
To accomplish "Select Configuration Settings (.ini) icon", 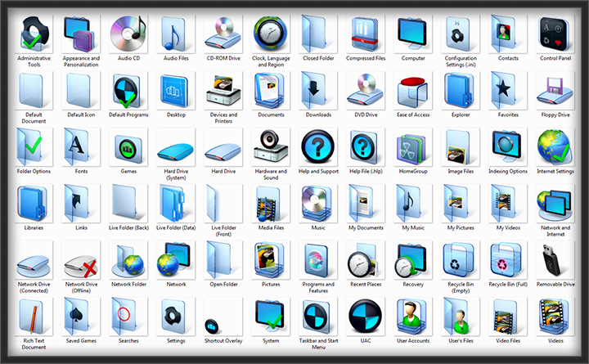I will 460,34.
